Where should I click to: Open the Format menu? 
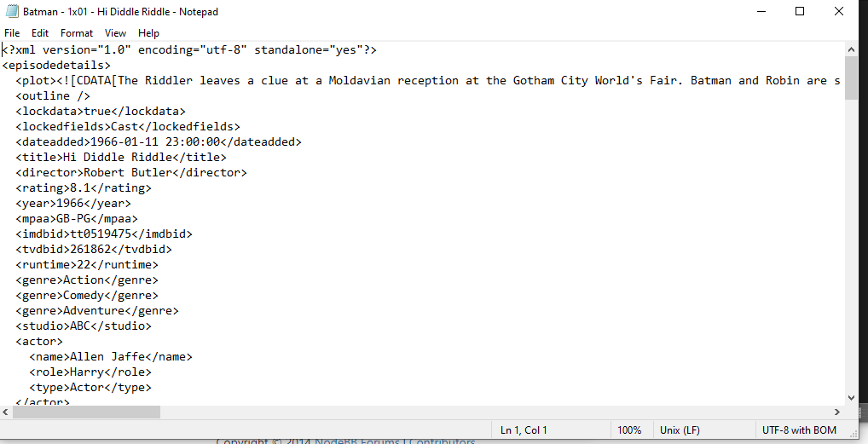(77, 33)
